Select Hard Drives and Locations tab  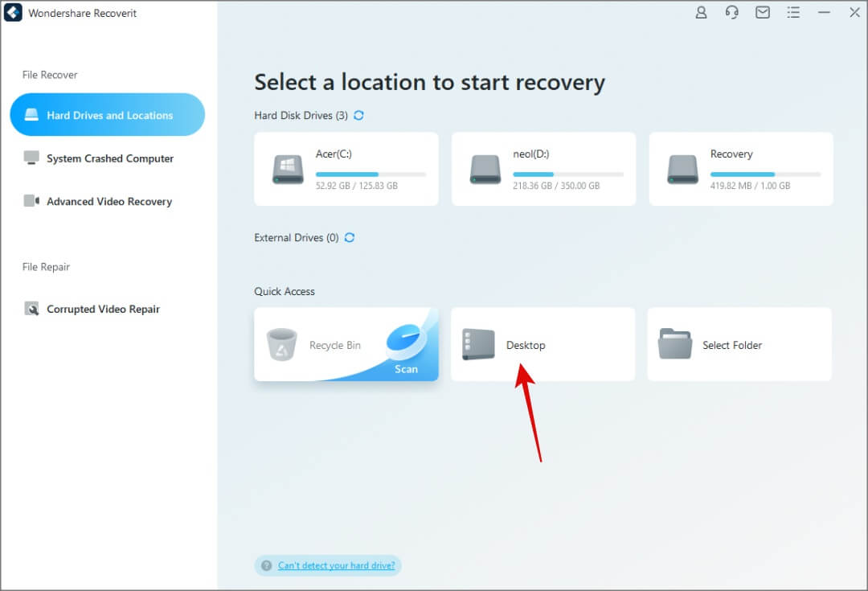click(108, 115)
